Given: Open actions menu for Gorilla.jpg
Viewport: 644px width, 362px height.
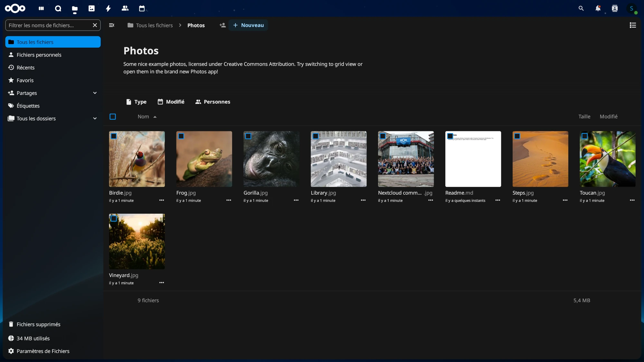Looking at the screenshot, I should tap(296, 200).
